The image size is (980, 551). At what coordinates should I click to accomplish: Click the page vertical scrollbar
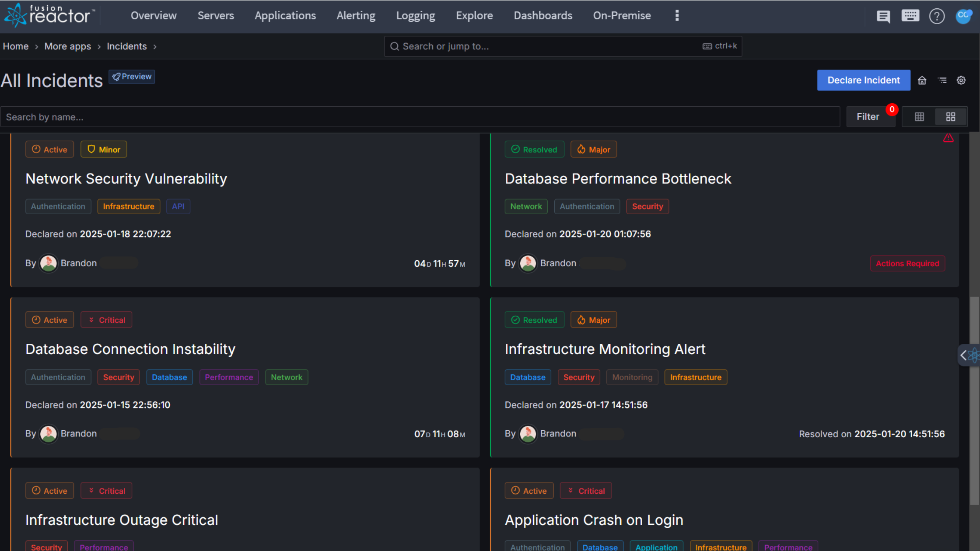click(x=974, y=400)
